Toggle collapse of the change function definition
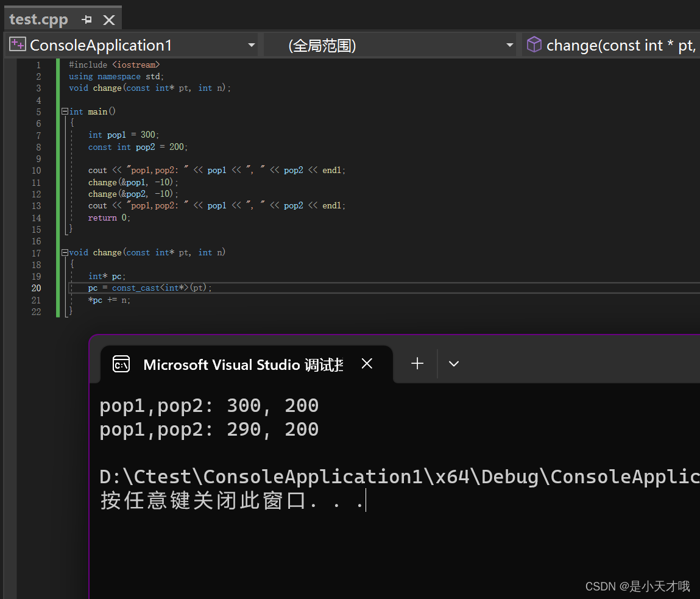 pos(65,252)
